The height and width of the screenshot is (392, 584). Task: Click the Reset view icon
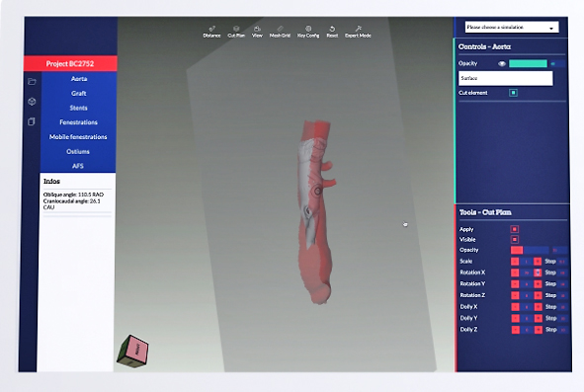pyautogui.click(x=332, y=32)
